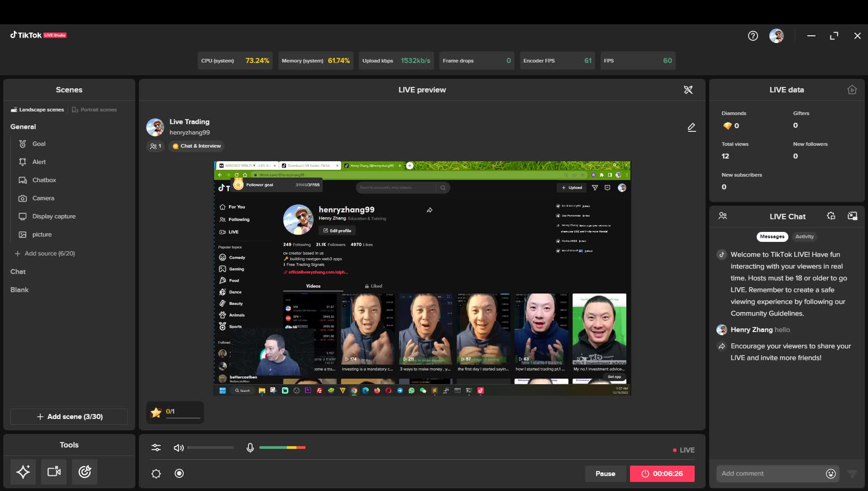The image size is (868, 491).
Task: End live via the red timer button
Action: coord(662,474)
